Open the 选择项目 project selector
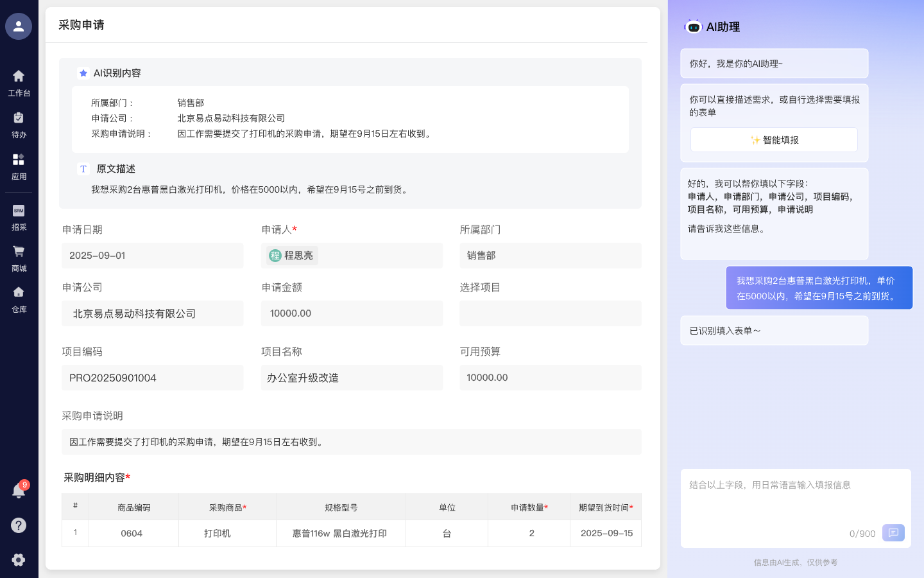Viewport: 924px width, 578px height. click(x=550, y=313)
